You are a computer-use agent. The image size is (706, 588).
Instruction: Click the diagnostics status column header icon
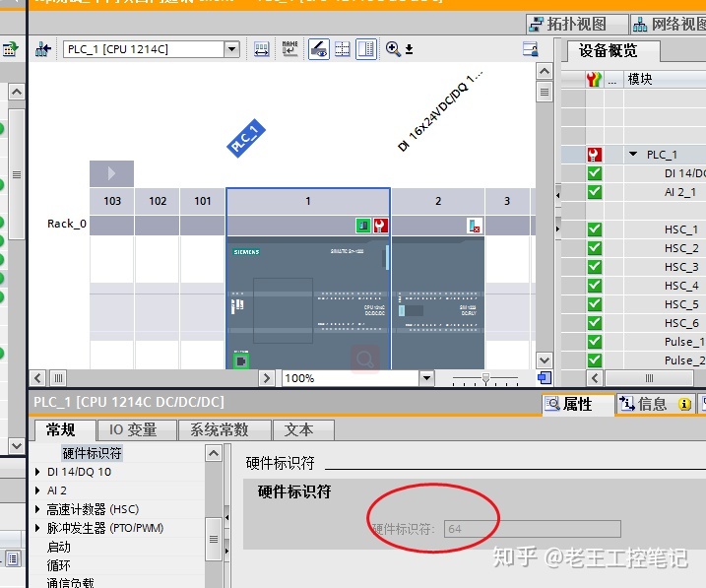[x=595, y=80]
